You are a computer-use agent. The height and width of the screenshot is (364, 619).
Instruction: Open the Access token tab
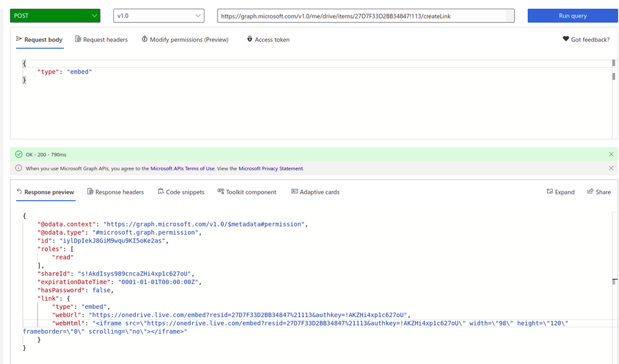point(268,40)
